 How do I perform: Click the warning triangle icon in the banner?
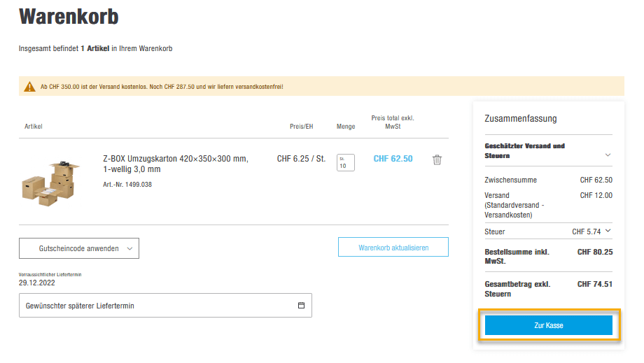pyautogui.click(x=29, y=87)
